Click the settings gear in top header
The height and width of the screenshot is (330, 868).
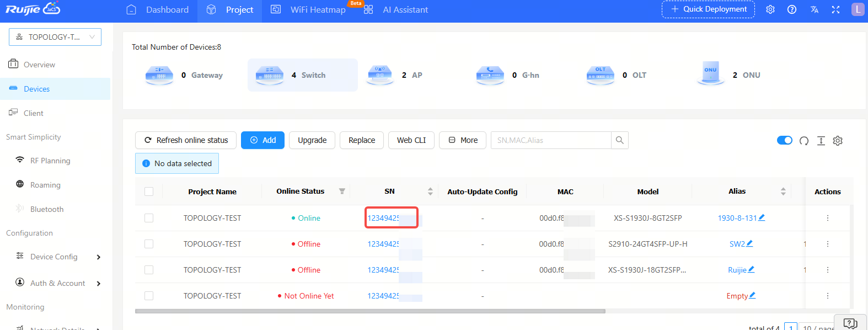[770, 9]
